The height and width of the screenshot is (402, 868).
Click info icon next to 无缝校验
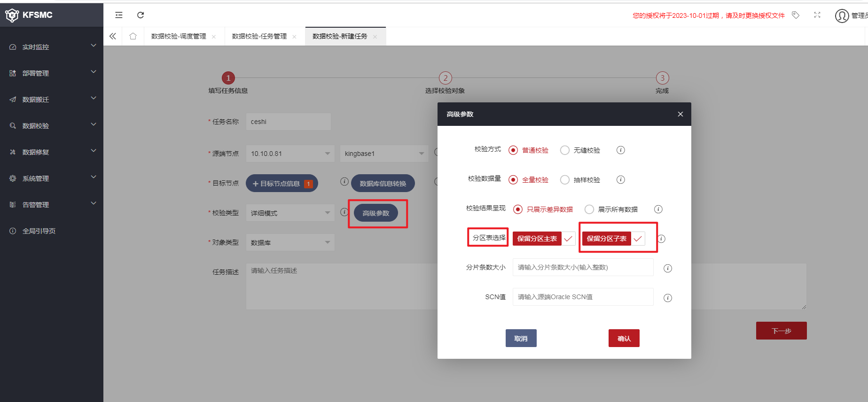(620, 150)
